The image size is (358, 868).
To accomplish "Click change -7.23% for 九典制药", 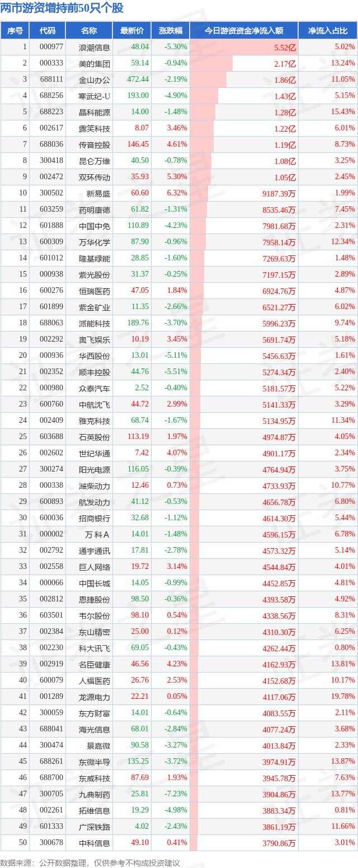I will [x=176, y=794].
